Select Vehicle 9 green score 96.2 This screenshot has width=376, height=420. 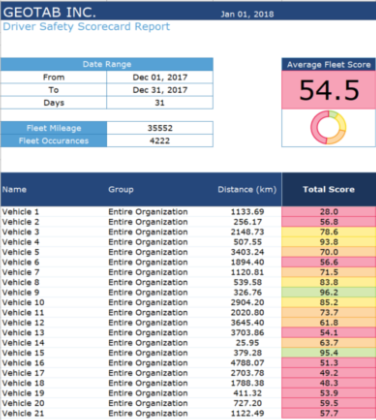tap(329, 292)
